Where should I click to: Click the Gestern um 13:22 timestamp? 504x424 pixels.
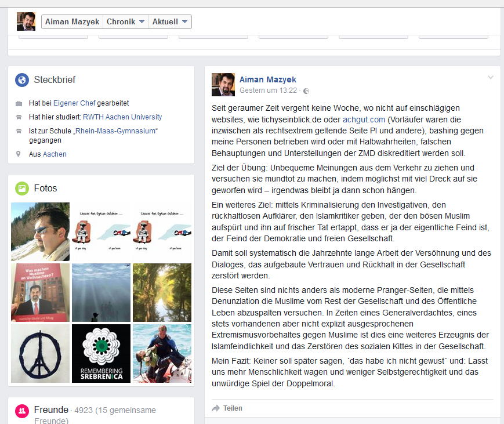[268, 91]
